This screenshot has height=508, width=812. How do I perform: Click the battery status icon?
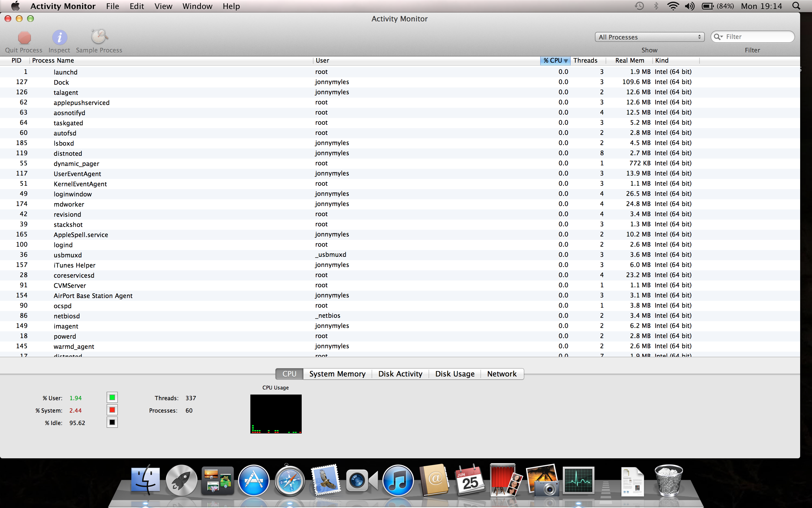pos(708,6)
